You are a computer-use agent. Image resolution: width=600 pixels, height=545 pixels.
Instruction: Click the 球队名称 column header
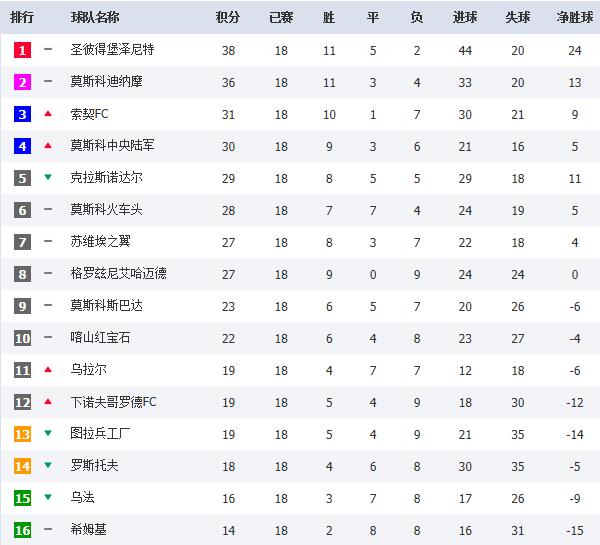tap(95, 18)
